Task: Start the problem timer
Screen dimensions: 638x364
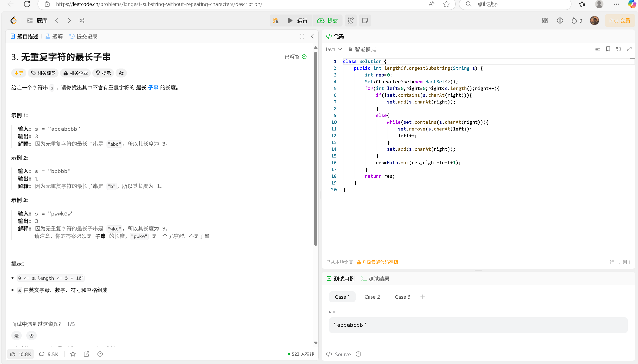Action: 351,20
